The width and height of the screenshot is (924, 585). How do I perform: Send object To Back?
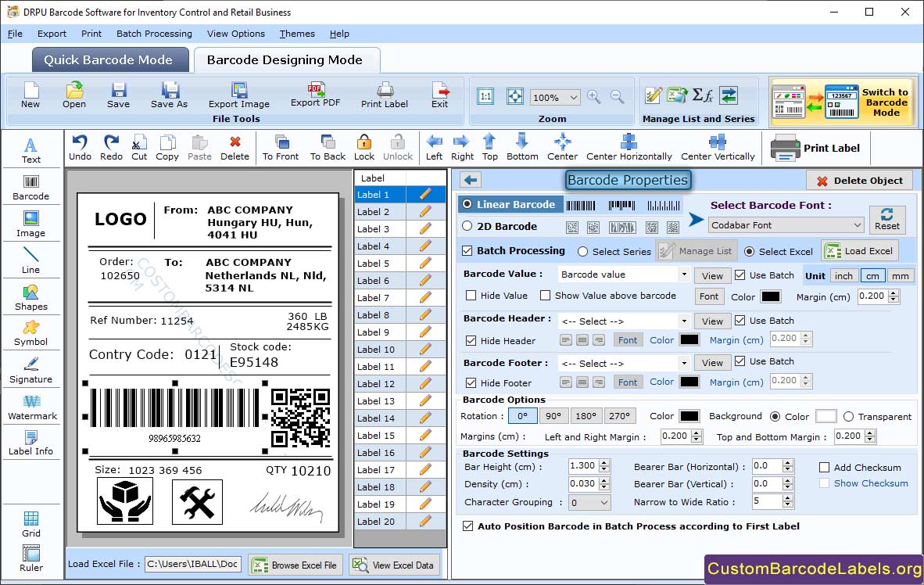pyautogui.click(x=328, y=148)
